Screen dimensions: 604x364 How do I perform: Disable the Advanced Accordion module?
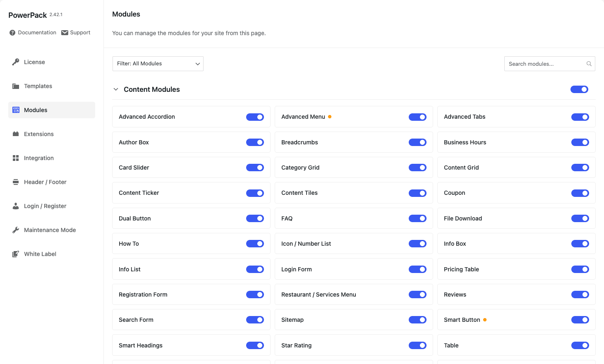click(x=255, y=117)
